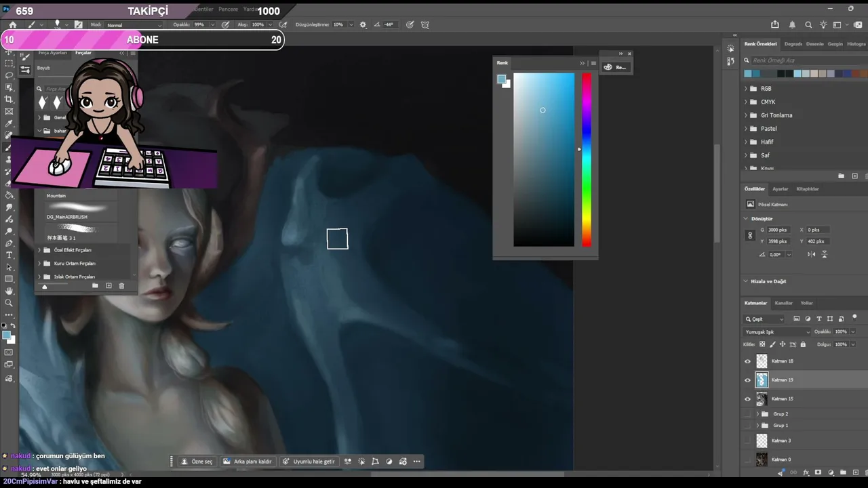Click the Search magnifier in the top bar

pos(808,25)
